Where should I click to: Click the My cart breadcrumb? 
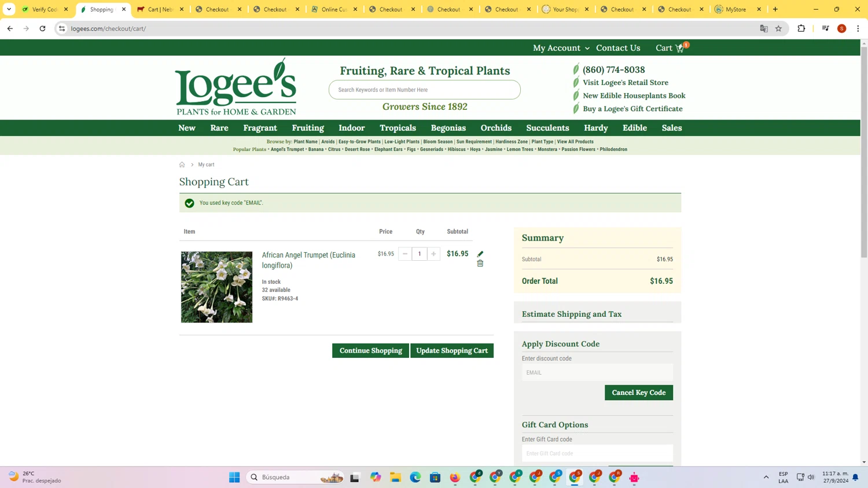(206, 165)
